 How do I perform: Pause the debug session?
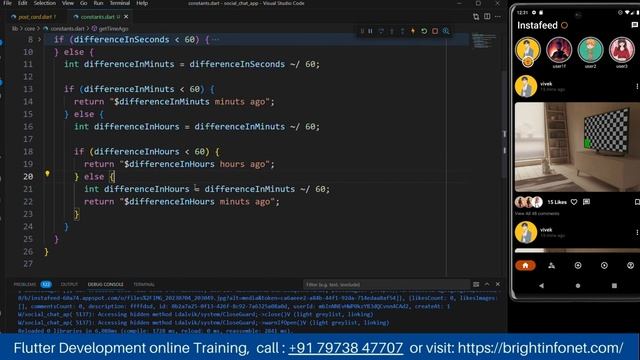pos(370,31)
